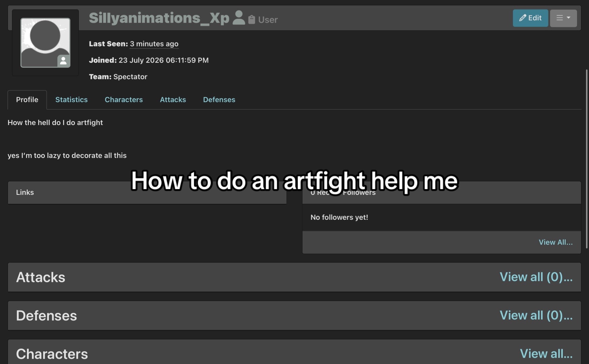Click the Joined date '23 July 2026 06:11:59 PM'

[x=164, y=60]
